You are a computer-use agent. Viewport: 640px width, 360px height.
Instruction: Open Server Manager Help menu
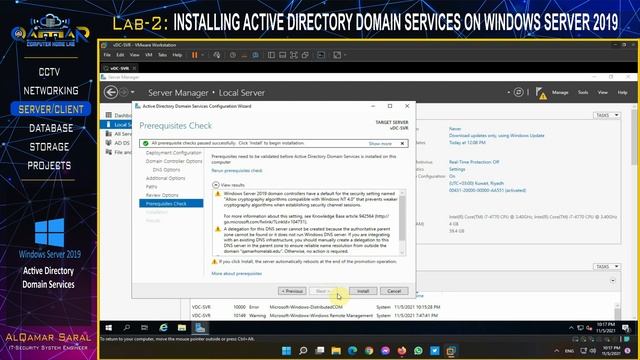coord(622,93)
